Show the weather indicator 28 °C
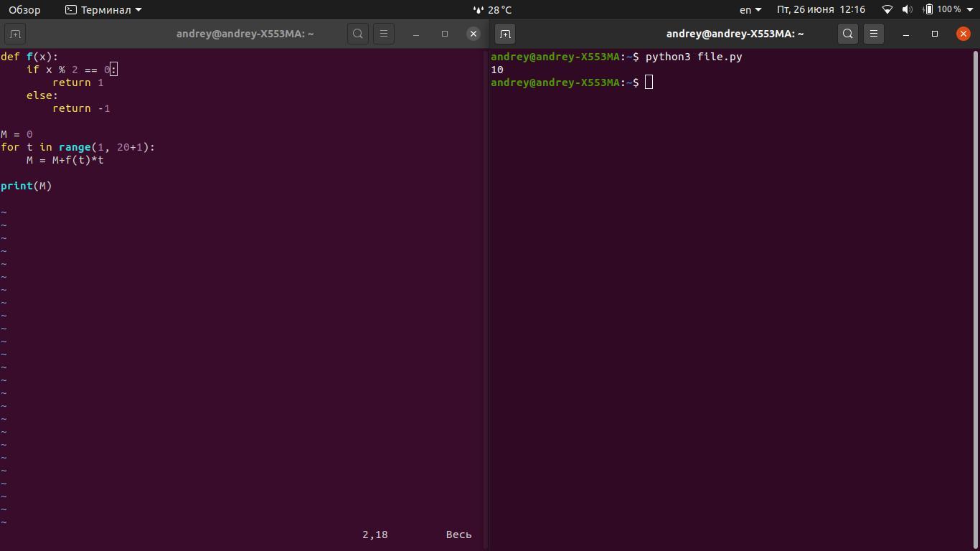980x551 pixels. (492, 10)
